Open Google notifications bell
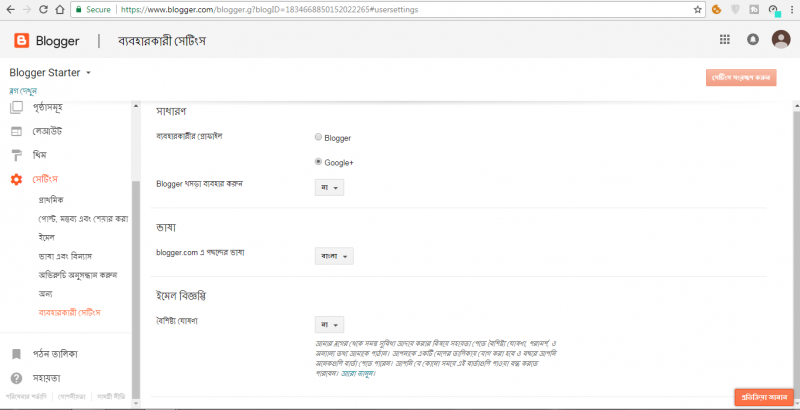This screenshot has width=800, height=410. point(752,40)
